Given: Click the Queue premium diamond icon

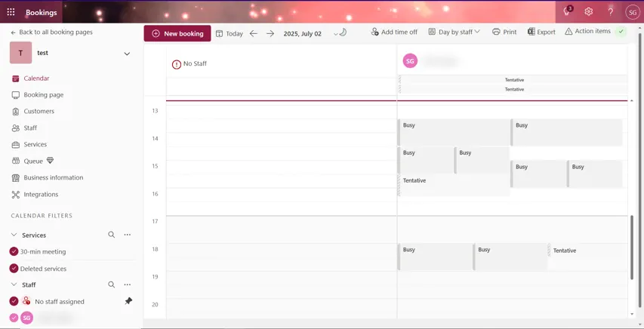Looking at the screenshot, I should [50, 161].
